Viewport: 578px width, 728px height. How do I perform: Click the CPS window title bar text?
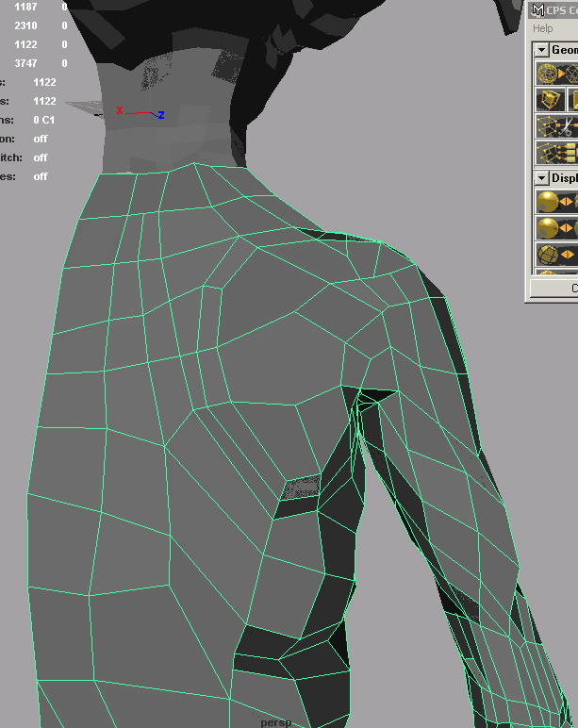(x=562, y=10)
